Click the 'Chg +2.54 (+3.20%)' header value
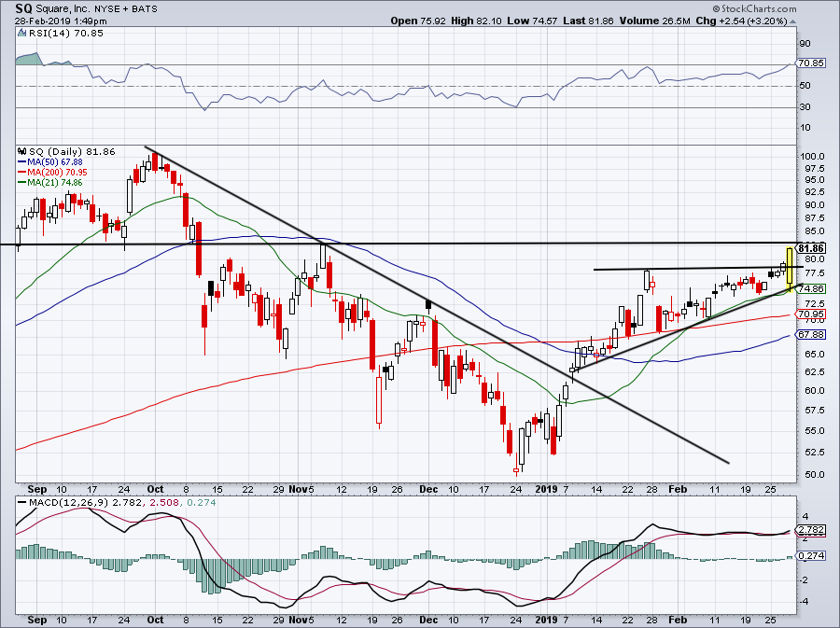Screen dimensions: 840x628 click(x=741, y=21)
